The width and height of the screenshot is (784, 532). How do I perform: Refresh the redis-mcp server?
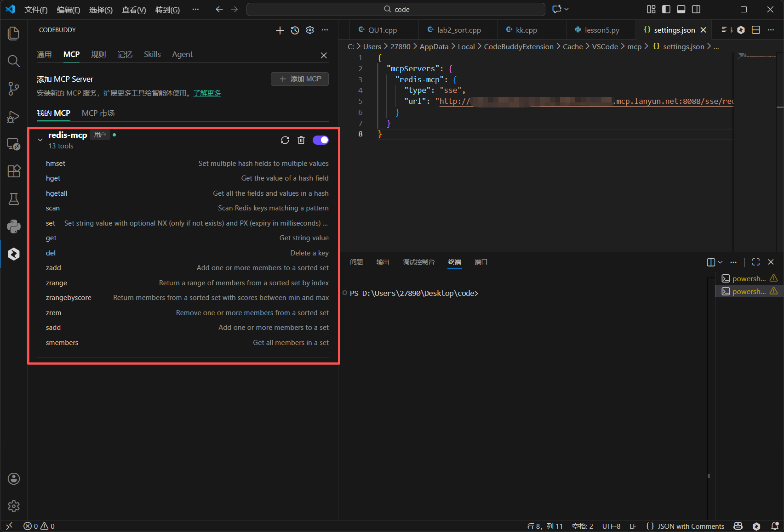coord(285,140)
